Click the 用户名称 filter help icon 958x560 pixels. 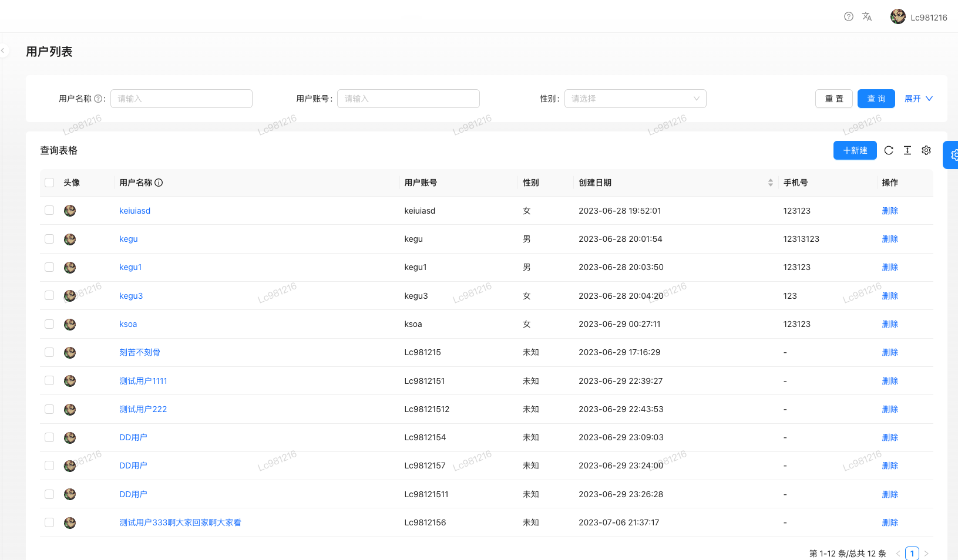(x=98, y=99)
